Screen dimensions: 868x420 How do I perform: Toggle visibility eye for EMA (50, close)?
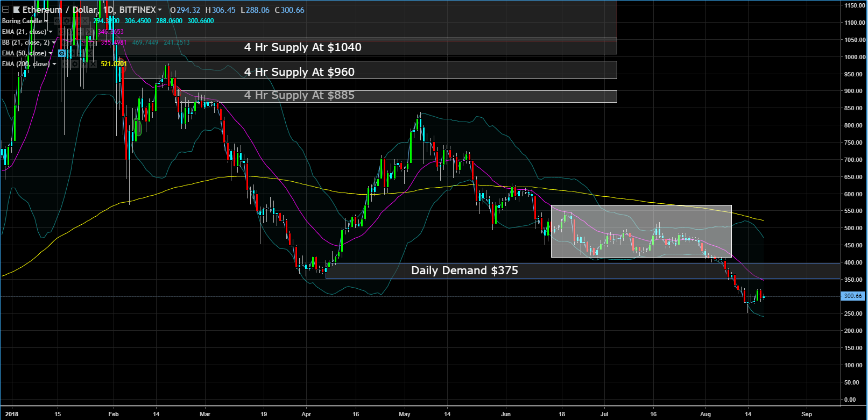coord(62,53)
